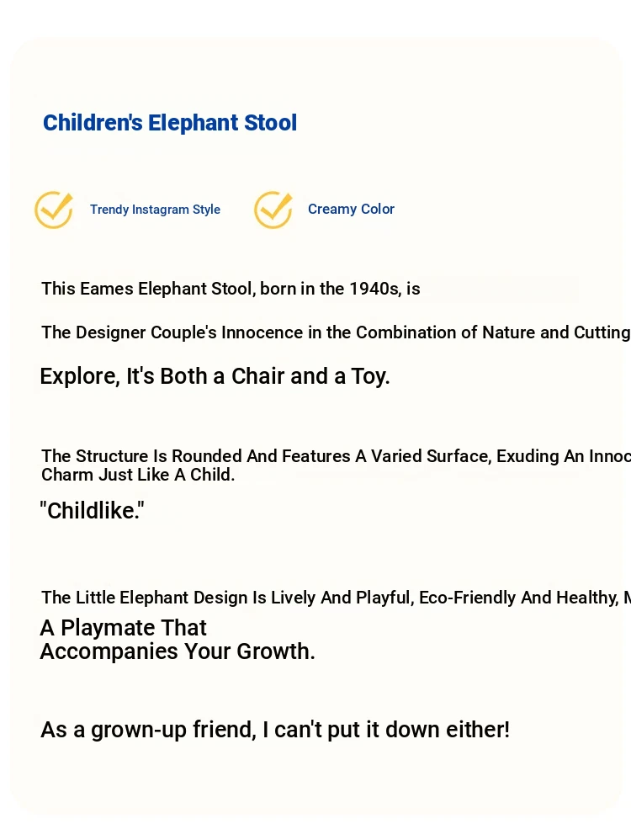This screenshot has height=840, width=631.
Task: Click the Little Elephant Design description line
Action: (x=336, y=598)
